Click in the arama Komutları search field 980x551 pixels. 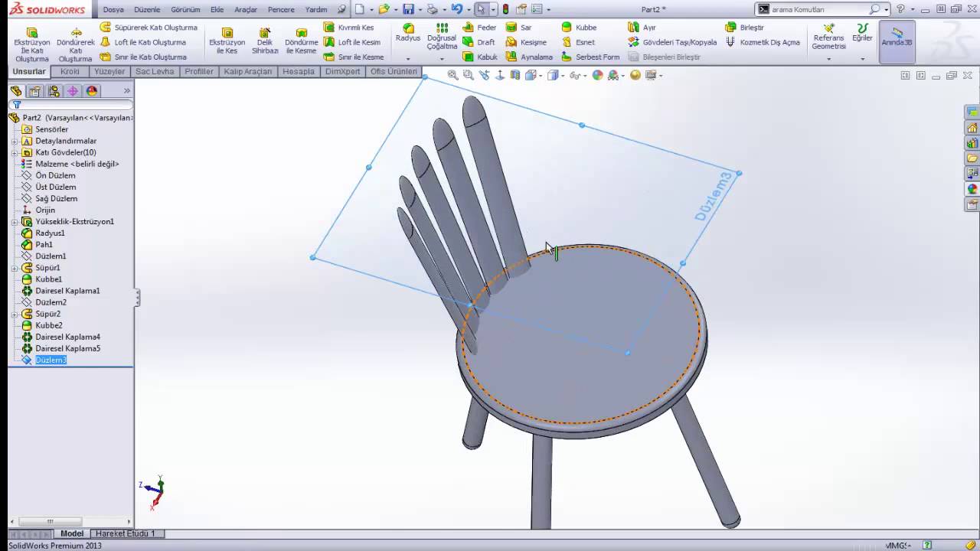818,9
